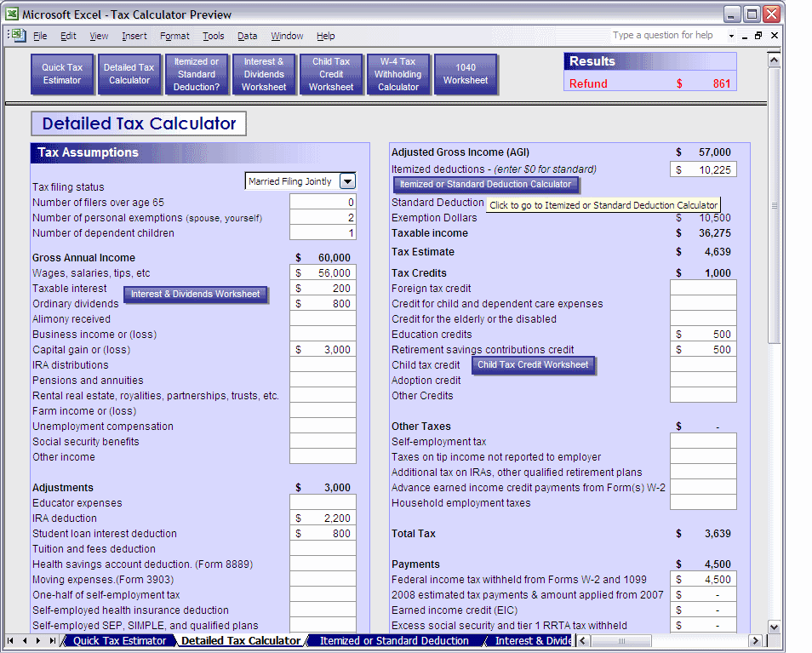Viewport: 812px width, 653px height.
Task: Select Number of filers over age 65 field
Action: point(323,203)
